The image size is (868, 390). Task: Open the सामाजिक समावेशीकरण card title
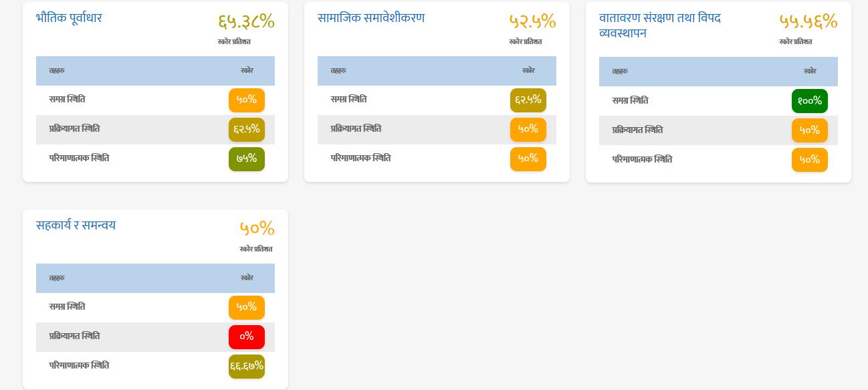coord(370,18)
